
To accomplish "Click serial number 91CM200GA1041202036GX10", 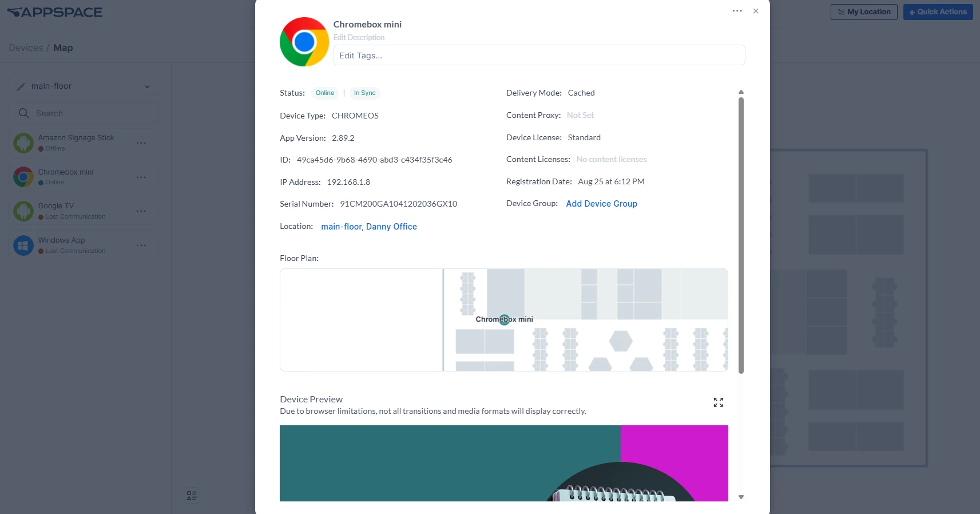I will (x=398, y=204).
